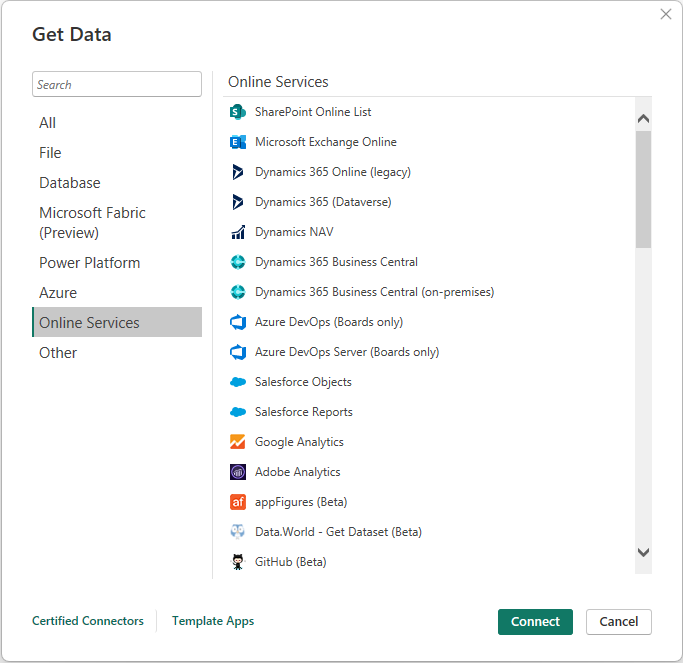Select the Azure category
This screenshot has width=683, height=663.
pos(58,293)
